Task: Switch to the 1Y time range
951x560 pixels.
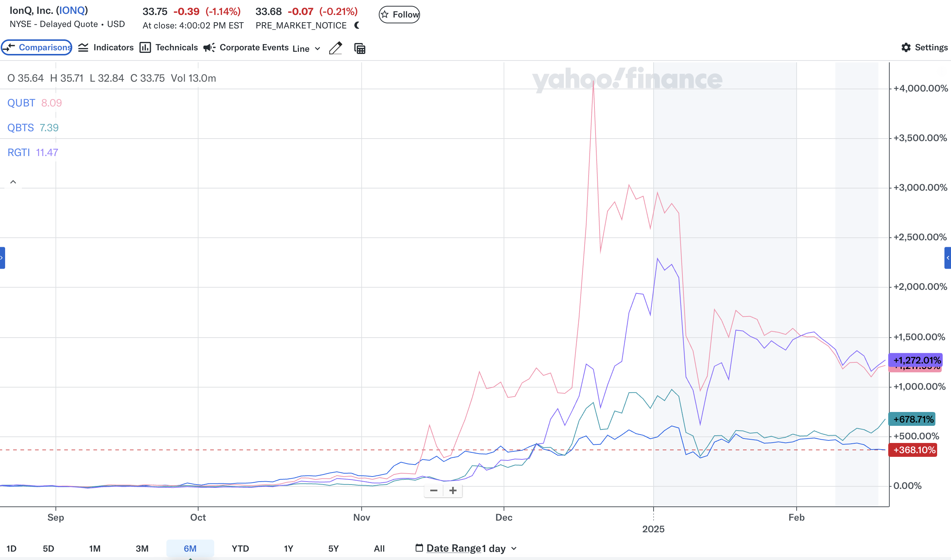Action: 289,548
